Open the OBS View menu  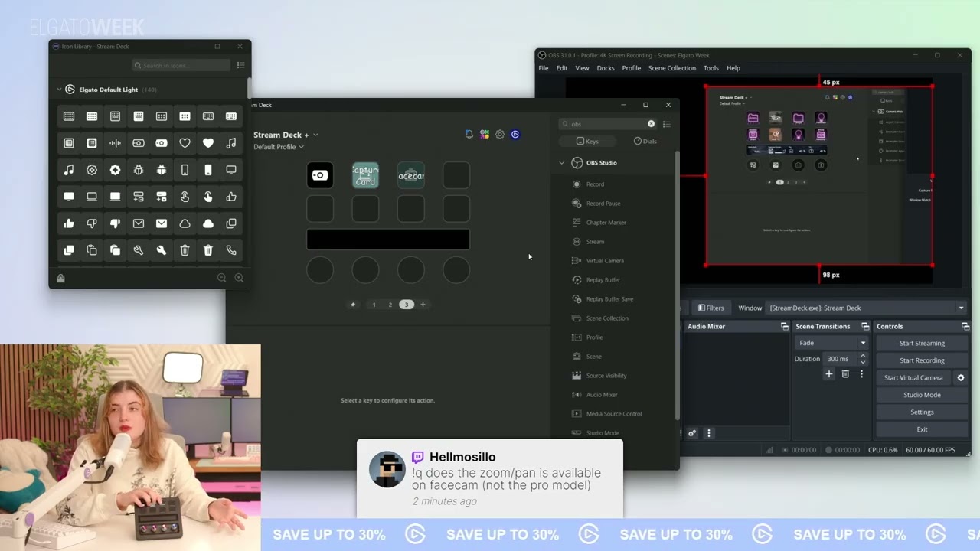tap(582, 68)
